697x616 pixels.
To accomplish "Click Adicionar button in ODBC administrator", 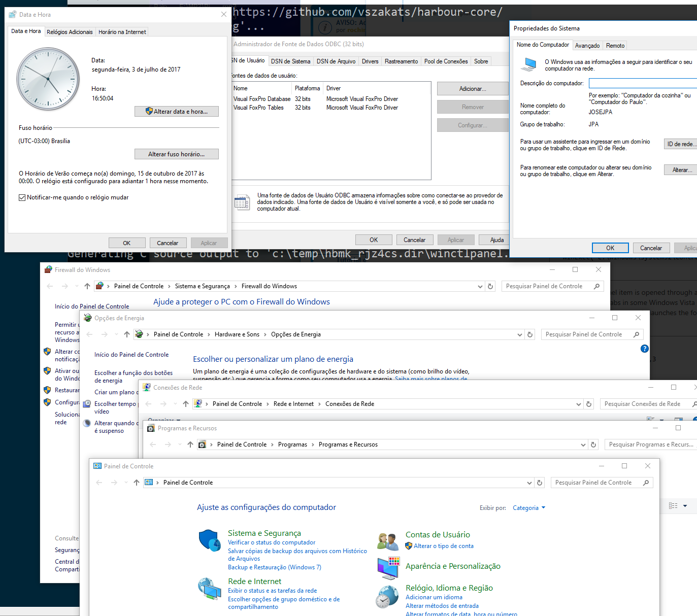I will pyautogui.click(x=473, y=89).
